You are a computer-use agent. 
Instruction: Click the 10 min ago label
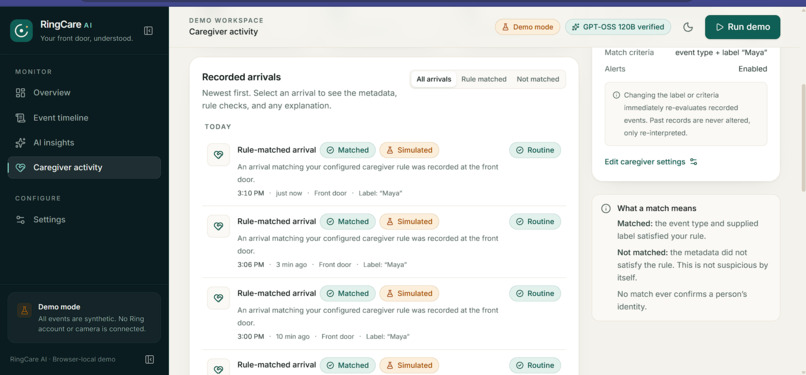293,336
